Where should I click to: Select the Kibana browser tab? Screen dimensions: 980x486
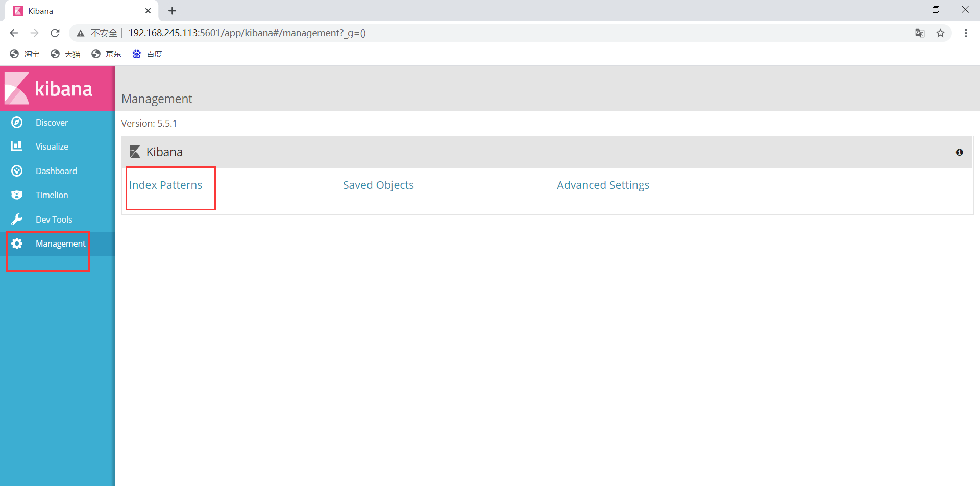pos(82,11)
